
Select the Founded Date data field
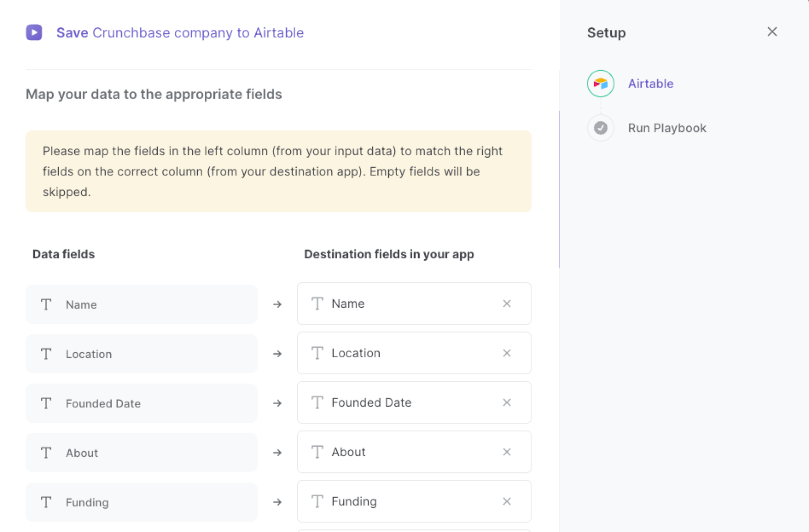coord(142,403)
